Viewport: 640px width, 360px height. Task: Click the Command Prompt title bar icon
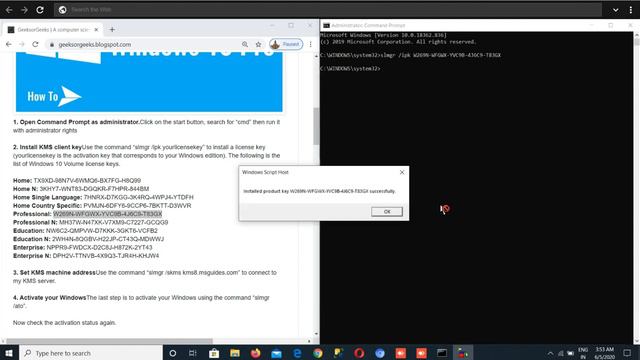click(327, 25)
